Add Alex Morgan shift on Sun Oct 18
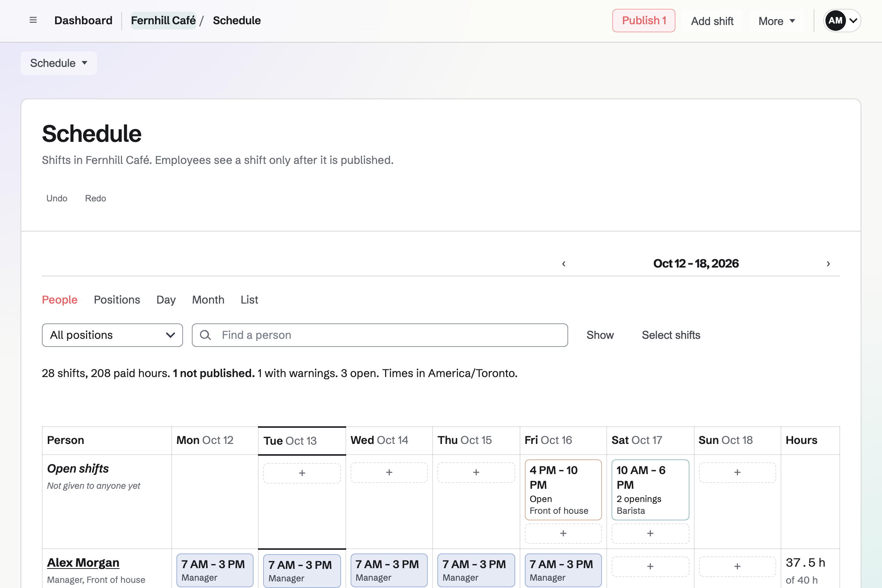 point(737,566)
